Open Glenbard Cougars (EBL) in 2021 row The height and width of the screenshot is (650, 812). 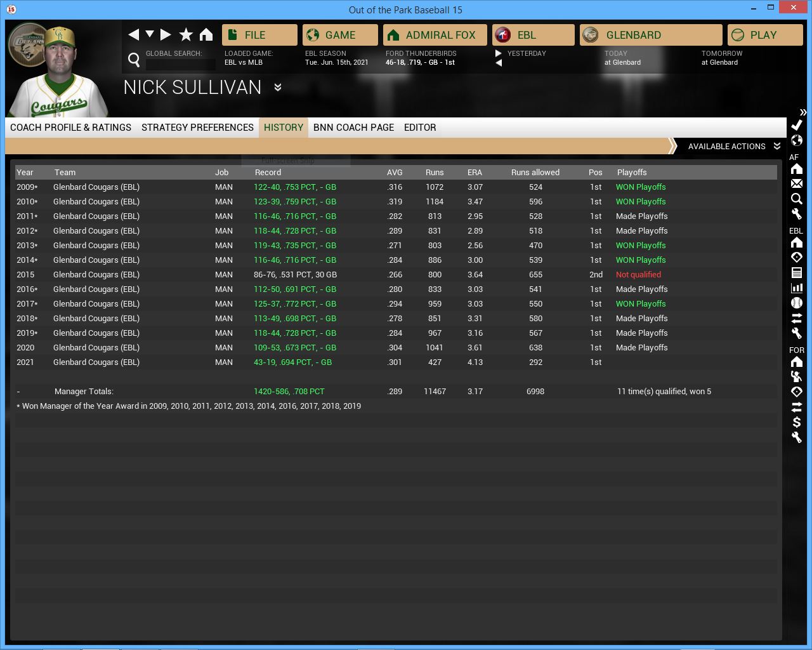96,362
